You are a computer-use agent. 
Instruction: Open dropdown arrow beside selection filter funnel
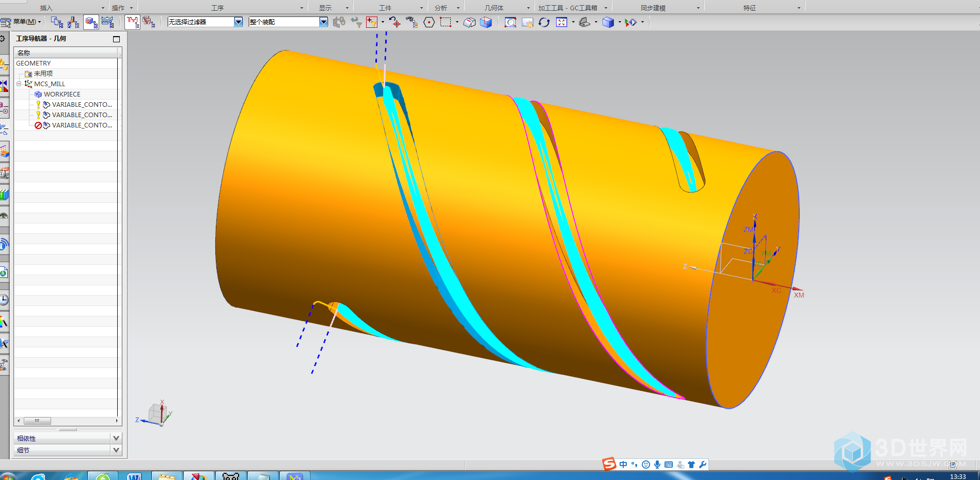tap(383, 22)
